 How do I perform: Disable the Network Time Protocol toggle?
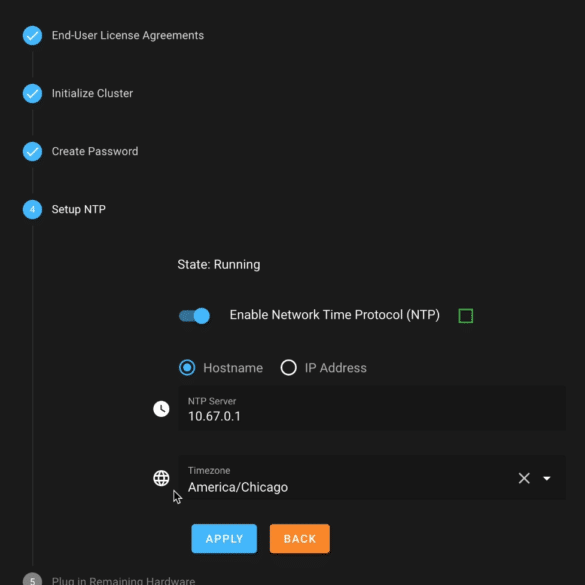click(194, 316)
